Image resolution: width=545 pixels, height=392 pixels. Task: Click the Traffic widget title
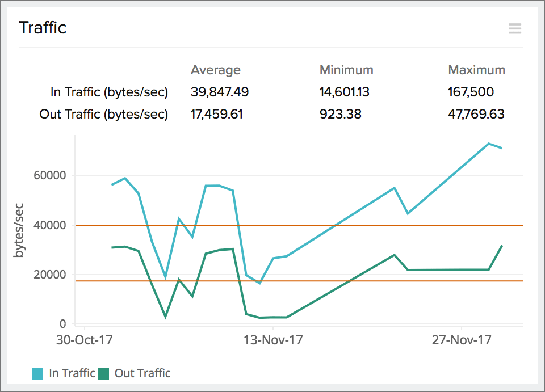pos(43,27)
